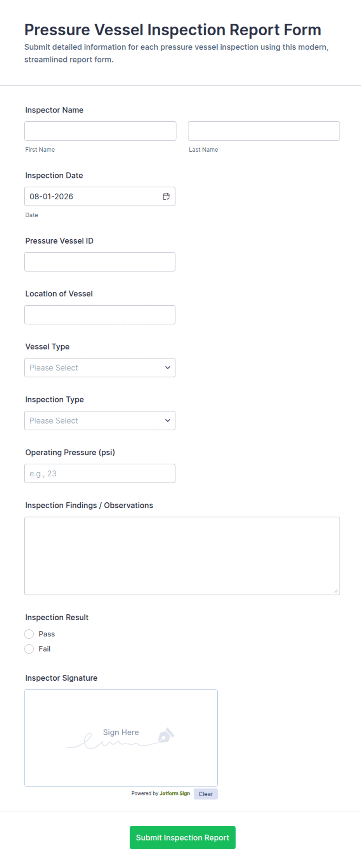Viewport: 361px width, 868px height.
Task: Click the Operating Pressure psi field
Action: click(x=100, y=474)
